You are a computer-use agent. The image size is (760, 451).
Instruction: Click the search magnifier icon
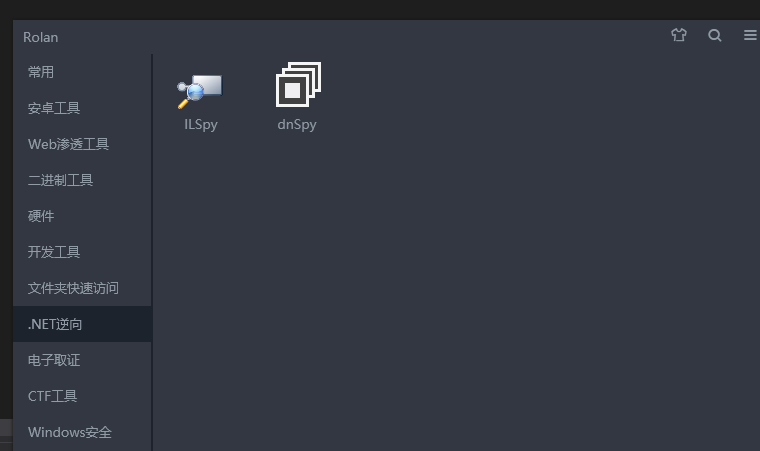(x=714, y=35)
